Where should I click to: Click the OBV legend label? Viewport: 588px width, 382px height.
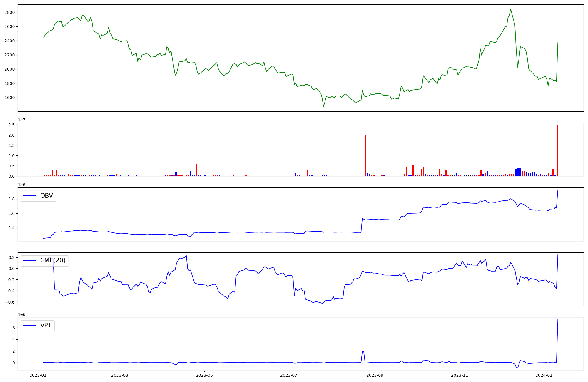(x=46, y=196)
